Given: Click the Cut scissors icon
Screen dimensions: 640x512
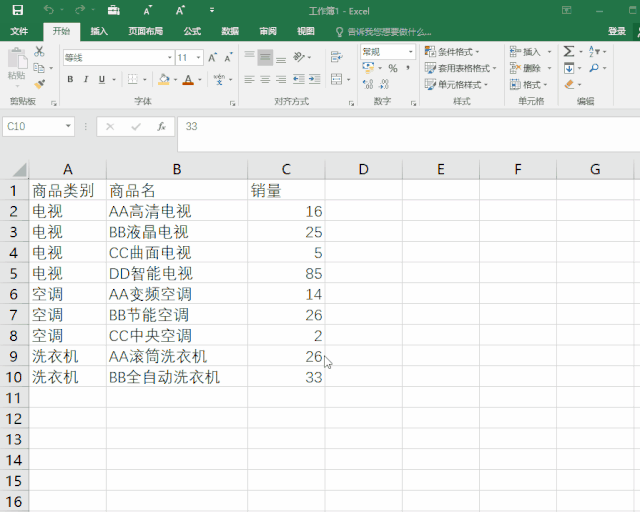Looking at the screenshot, I should (x=39, y=51).
